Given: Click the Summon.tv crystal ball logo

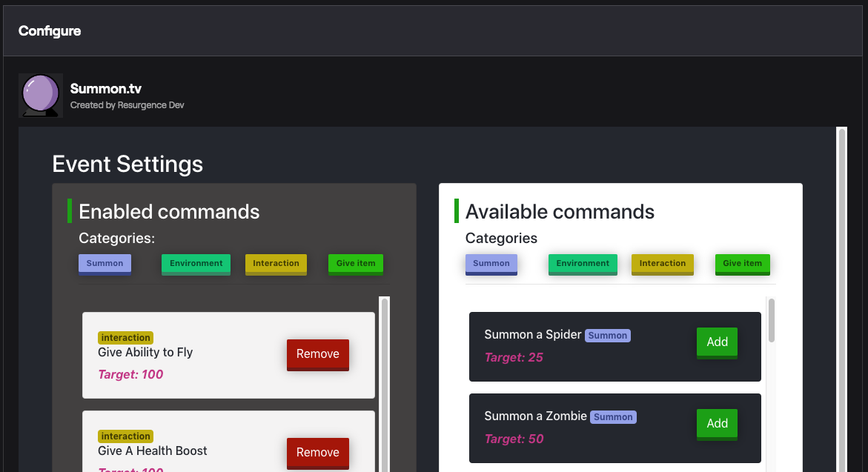Looking at the screenshot, I should point(41,95).
